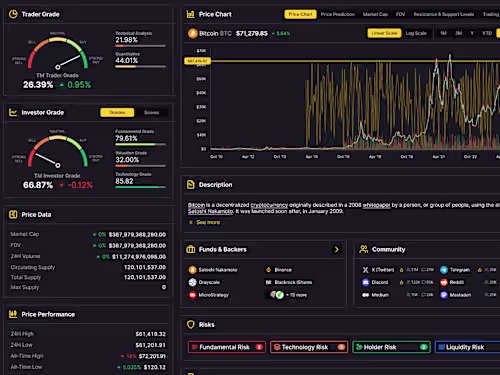The image size is (500, 375).
Task: Click the Investor Grade chart icon
Action: point(13,112)
